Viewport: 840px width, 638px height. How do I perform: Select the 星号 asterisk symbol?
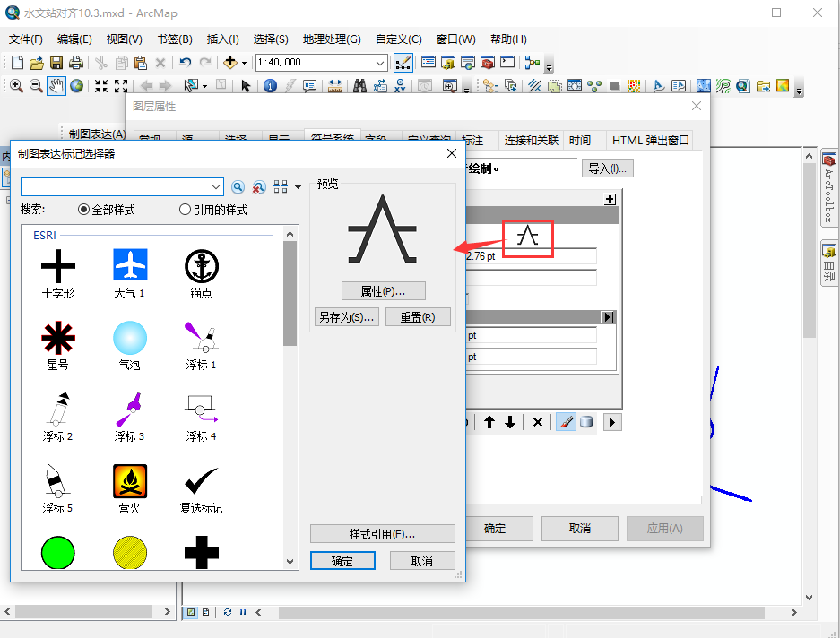(58, 346)
